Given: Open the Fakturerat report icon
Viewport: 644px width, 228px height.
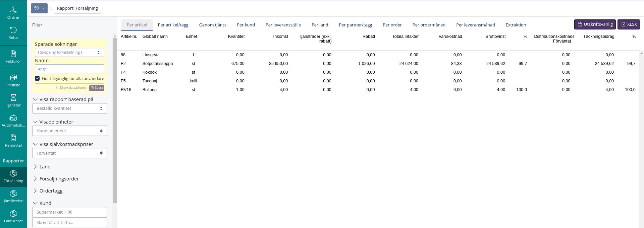Looking at the screenshot, I should [13, 216].
